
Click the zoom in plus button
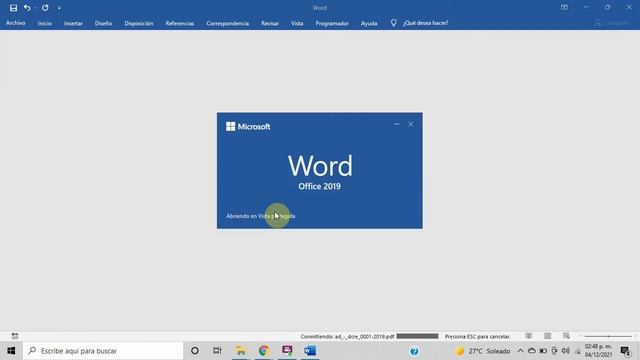636,336
